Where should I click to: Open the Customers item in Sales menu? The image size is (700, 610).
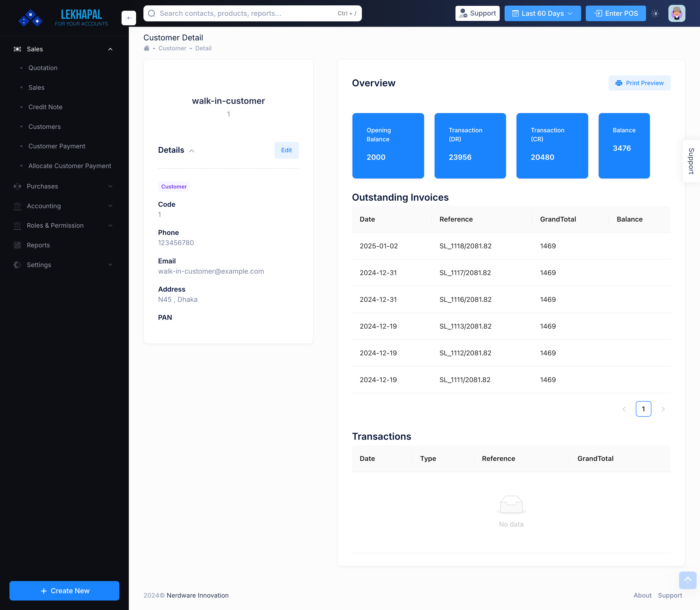click(44, 127)
